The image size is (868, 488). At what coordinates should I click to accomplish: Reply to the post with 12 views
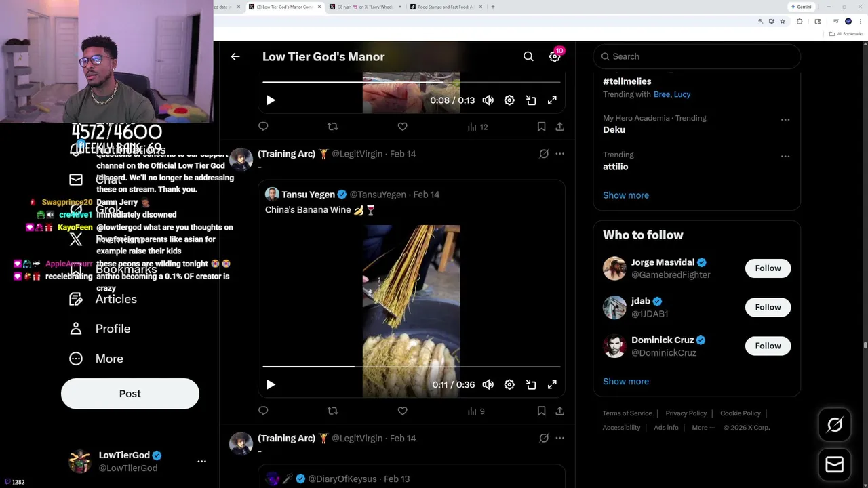(263, 127)
